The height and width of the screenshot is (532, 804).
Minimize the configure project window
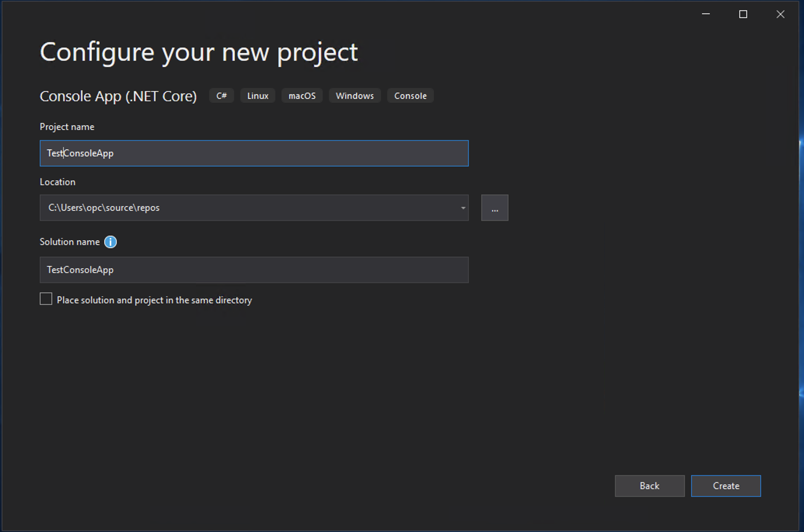pos(706,14)
